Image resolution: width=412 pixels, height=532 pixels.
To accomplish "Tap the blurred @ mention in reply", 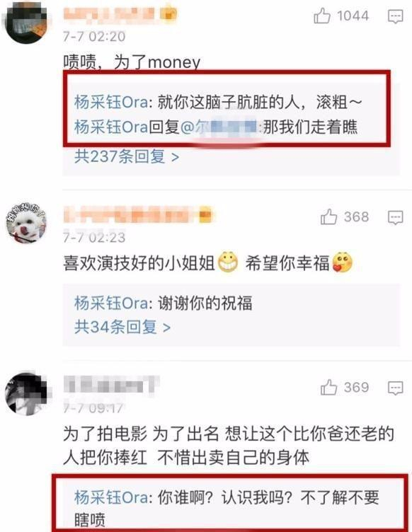I will tap(220, 127).
